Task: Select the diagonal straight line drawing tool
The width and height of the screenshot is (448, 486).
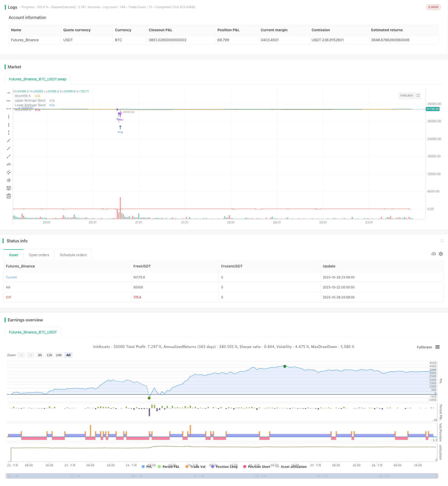Action: click(9, 141)
